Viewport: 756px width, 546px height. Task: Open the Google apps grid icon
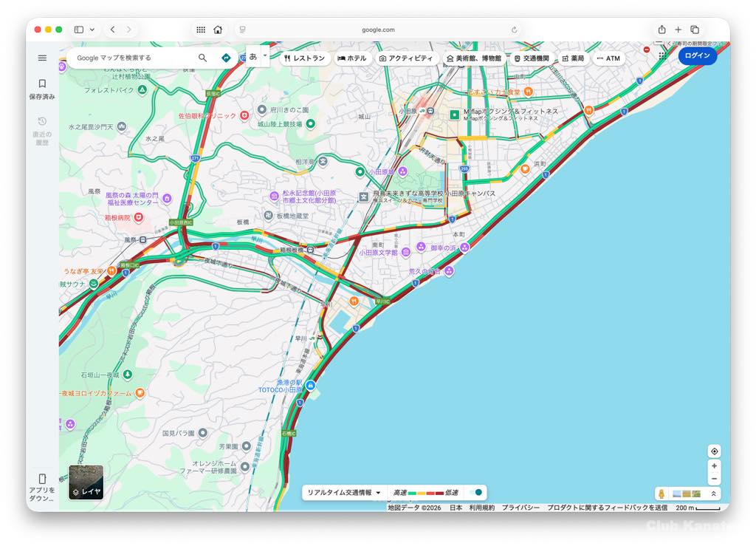662,55
